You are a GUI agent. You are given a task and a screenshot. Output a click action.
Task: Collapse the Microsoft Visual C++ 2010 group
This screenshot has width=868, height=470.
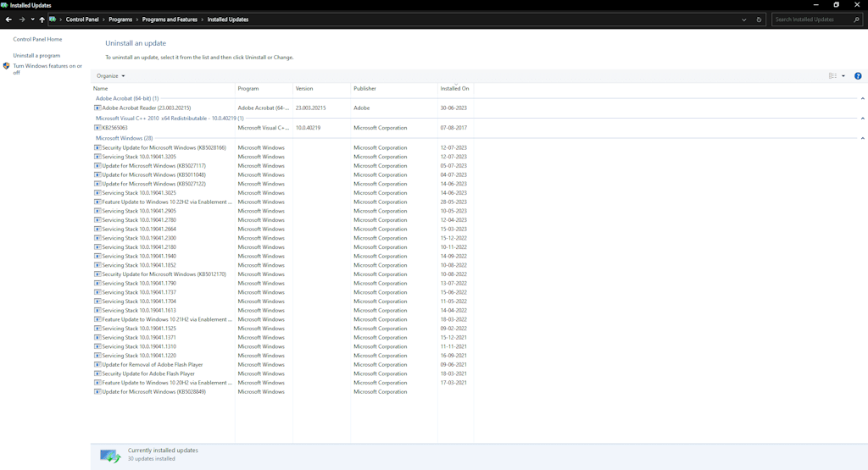pyautogui.click(x=862, y=119)
